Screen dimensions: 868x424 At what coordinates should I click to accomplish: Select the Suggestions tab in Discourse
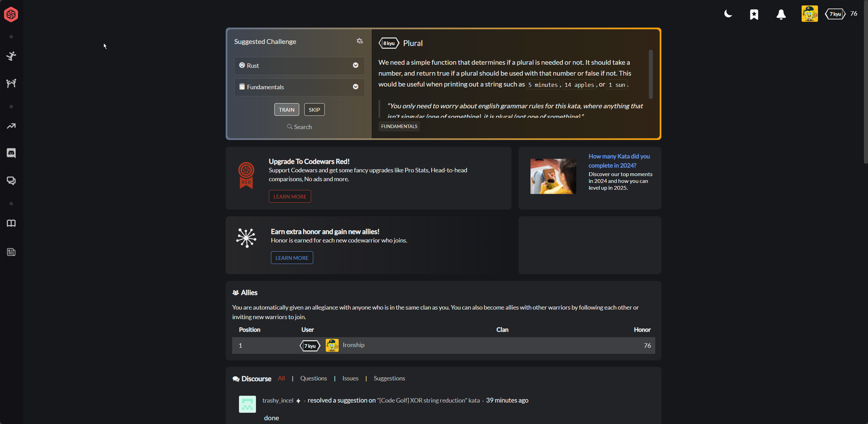(389, 378)
